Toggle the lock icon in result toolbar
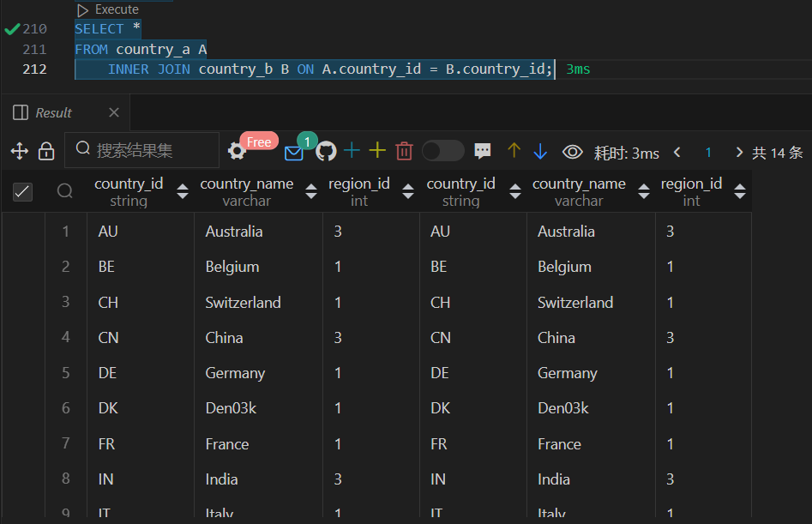The image size is (812, 524). pyautogui.click(x=46, y=151)
